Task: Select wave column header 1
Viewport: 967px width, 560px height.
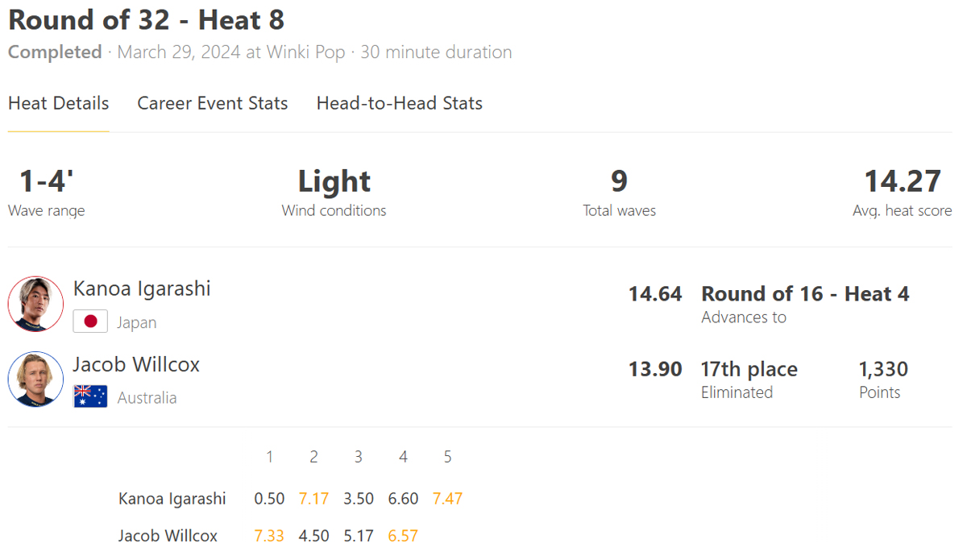Action: [269, 457]
